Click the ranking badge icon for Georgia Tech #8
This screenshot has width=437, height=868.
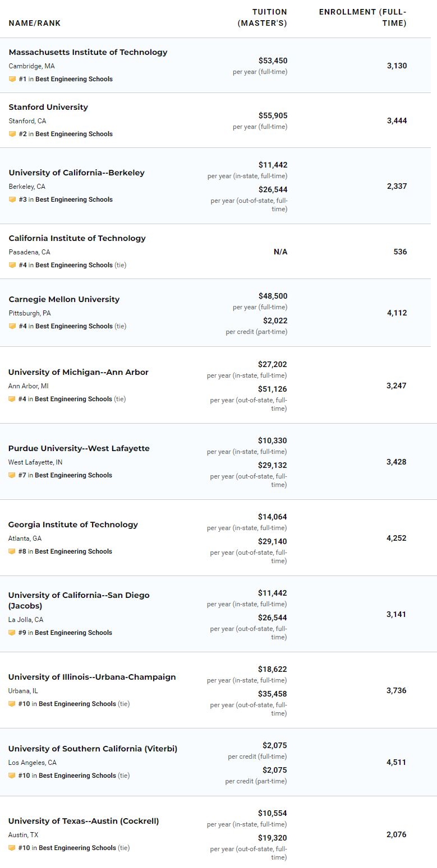pyautogui.click(x=12, y=551)
